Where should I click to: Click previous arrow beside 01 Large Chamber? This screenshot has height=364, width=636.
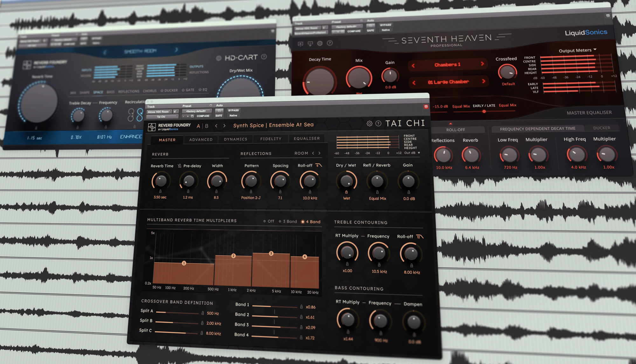click(x=414, y=83)
